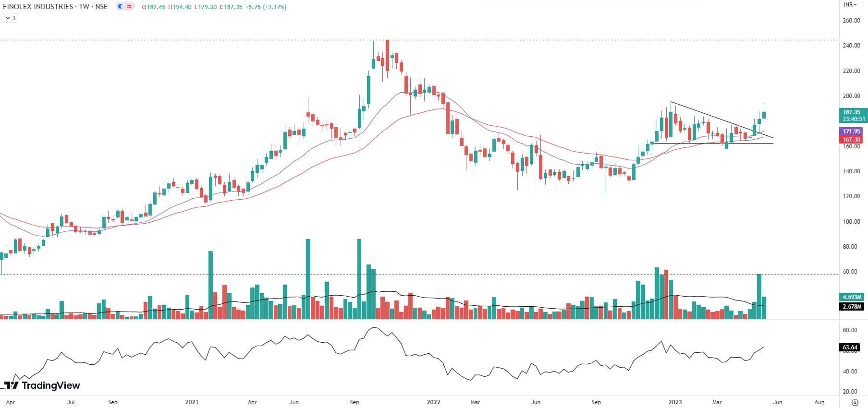Open chart settings gear at bottom right

pos(855,402)
